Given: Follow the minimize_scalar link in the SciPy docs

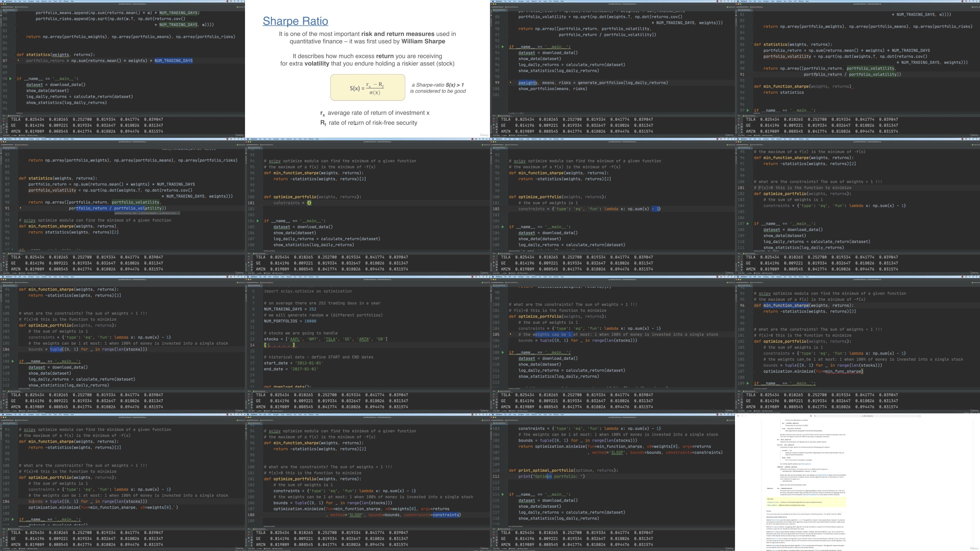Looking at the screenshot, I should [773, 502].
